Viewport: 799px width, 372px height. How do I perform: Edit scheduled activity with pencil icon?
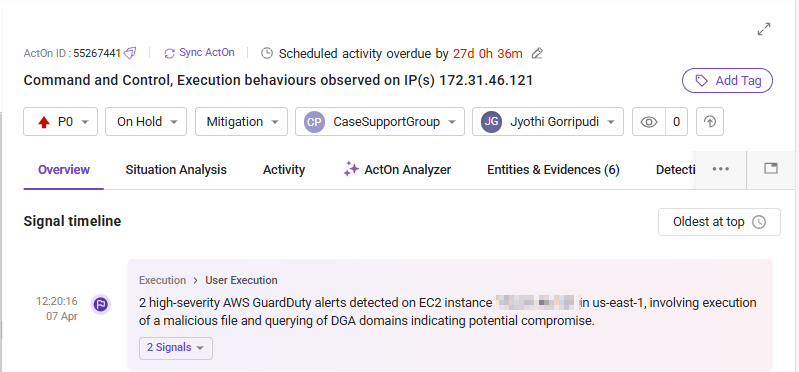(x=537, y=53)
